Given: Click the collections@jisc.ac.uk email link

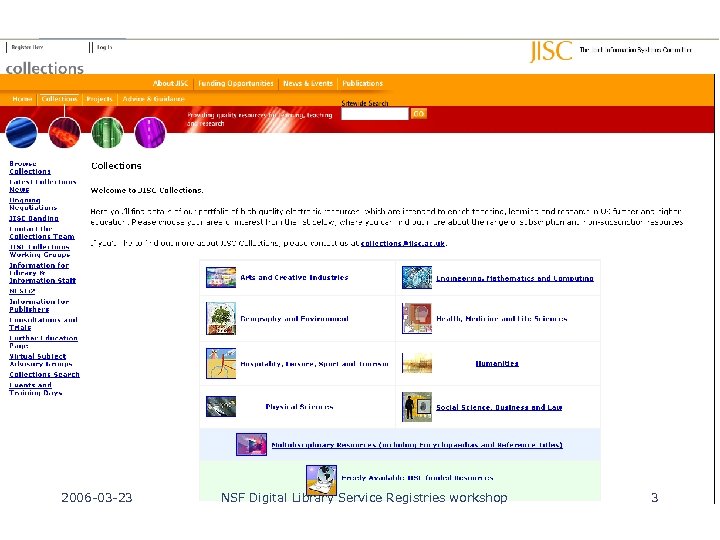Looking at the screenshot, I should coord(403,243).
